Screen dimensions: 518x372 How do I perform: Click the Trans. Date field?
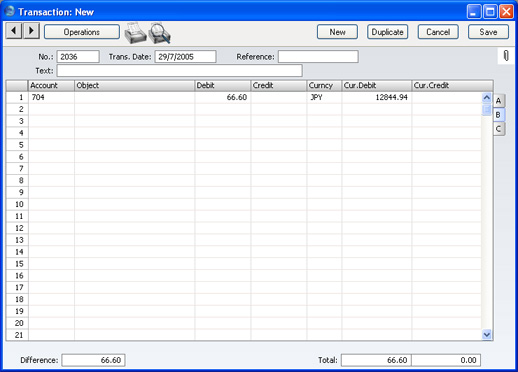(x=185, y=57)
